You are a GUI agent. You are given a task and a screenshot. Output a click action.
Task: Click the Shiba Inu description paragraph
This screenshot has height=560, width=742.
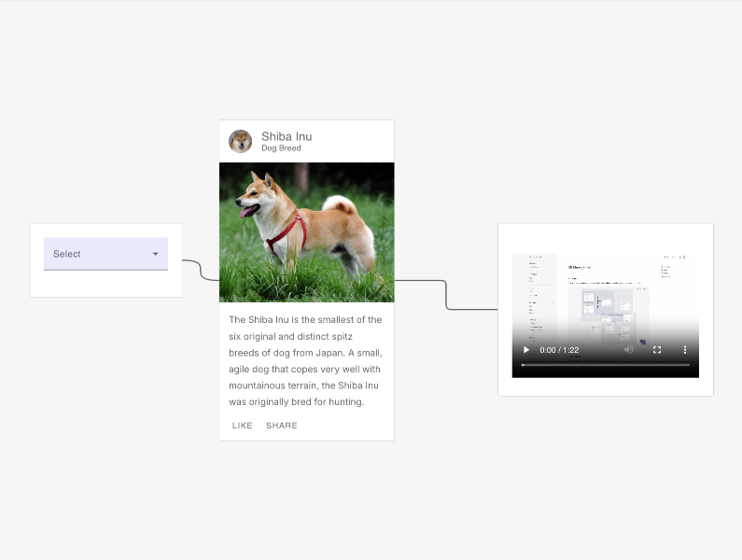[306, 360]
